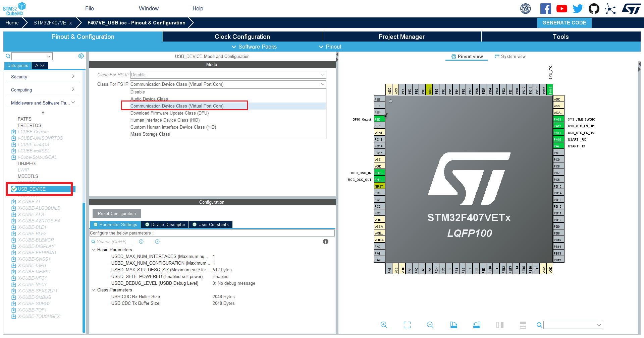
Task: Go to Home in the breadcrumb
Action: coord(12,22)
